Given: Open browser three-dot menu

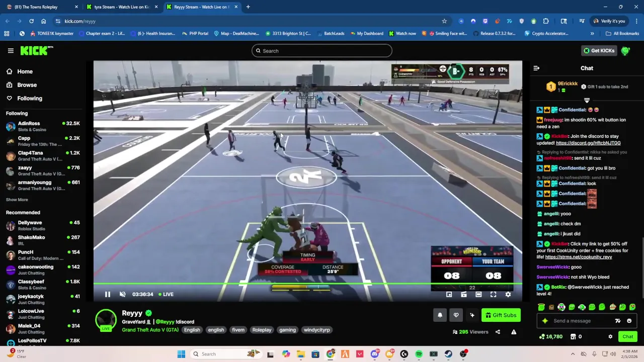Looking at the screenshot, I should point(636,21).
